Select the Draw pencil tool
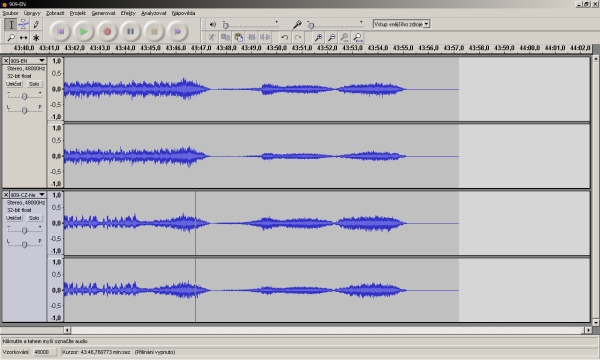 [36, 24]
